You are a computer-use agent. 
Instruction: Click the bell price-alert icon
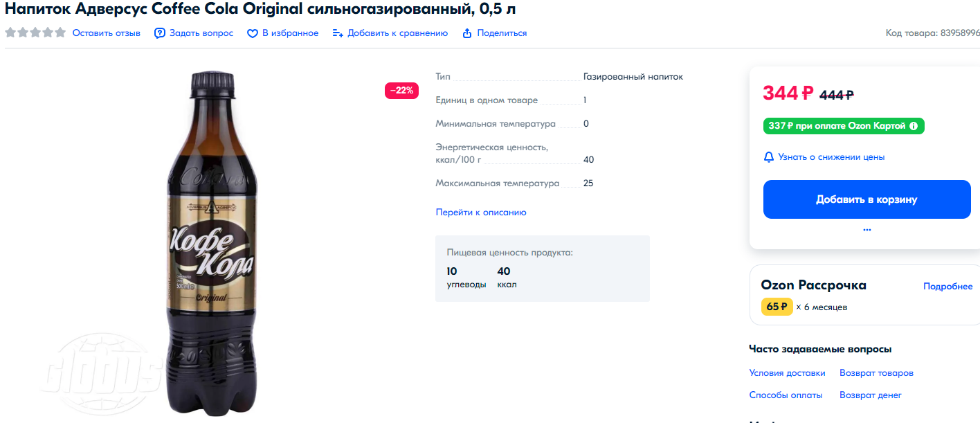coord(769,157)
